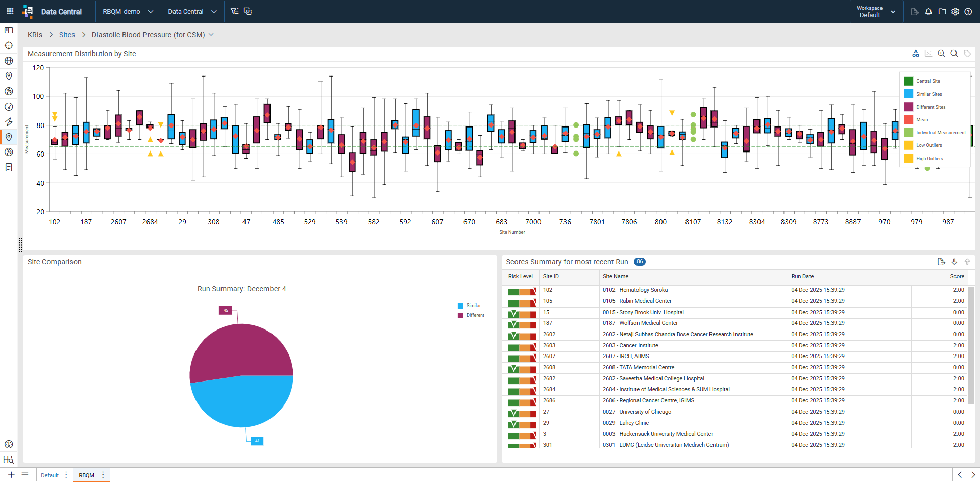
Task: Open the footer compass sidebar icon
Action: tap(9, 444)
